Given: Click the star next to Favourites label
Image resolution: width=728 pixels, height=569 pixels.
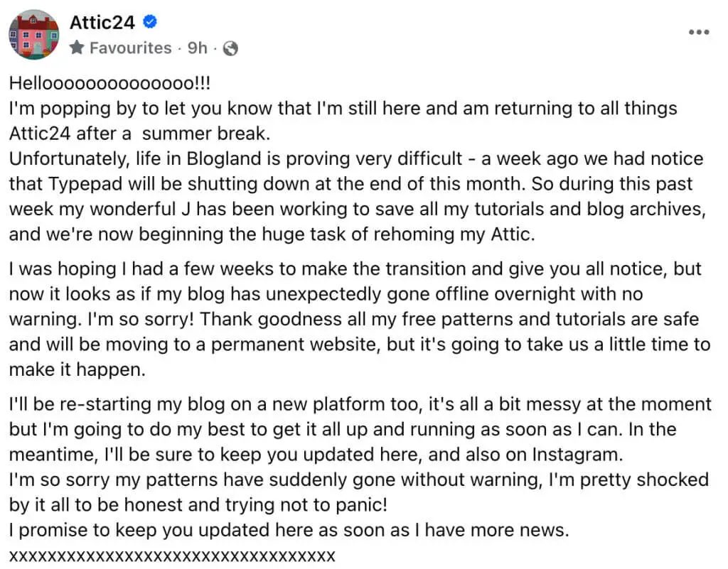Looking at the screenshot, I should 77,48.
